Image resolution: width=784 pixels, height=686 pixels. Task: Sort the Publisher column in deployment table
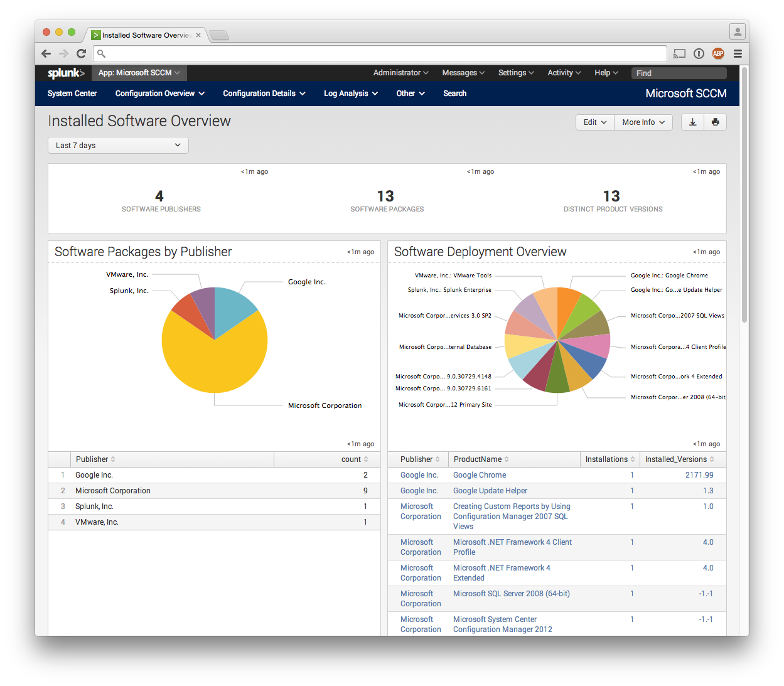(420, 459)
